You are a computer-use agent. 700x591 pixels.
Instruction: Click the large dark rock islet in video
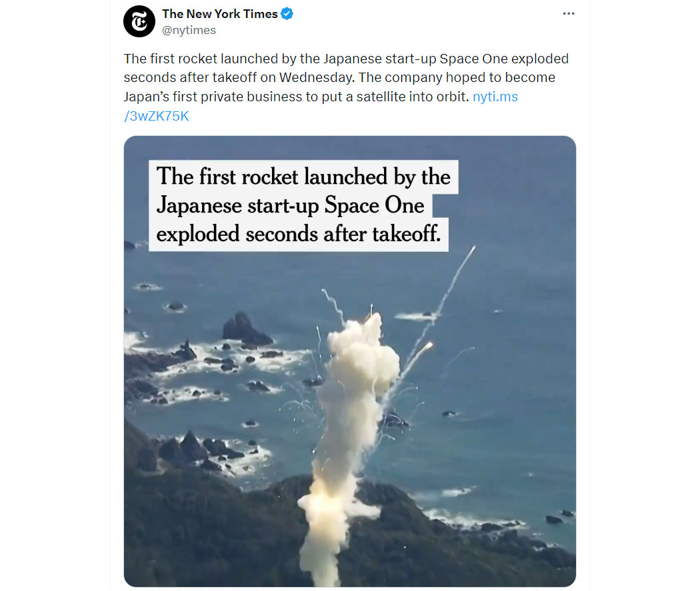pyautogui.click(x=245, y=329)
